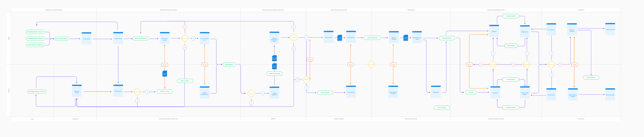Select the Accept? decision diamond

coord(294,37)
